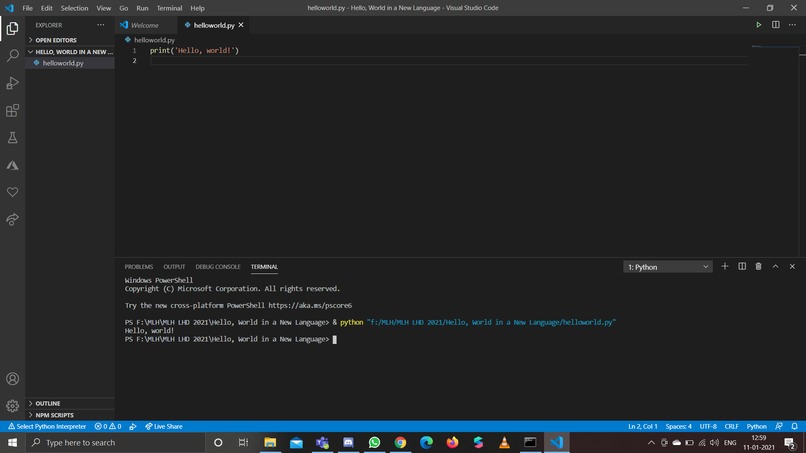Open the Help menu

tap(197, 8)
